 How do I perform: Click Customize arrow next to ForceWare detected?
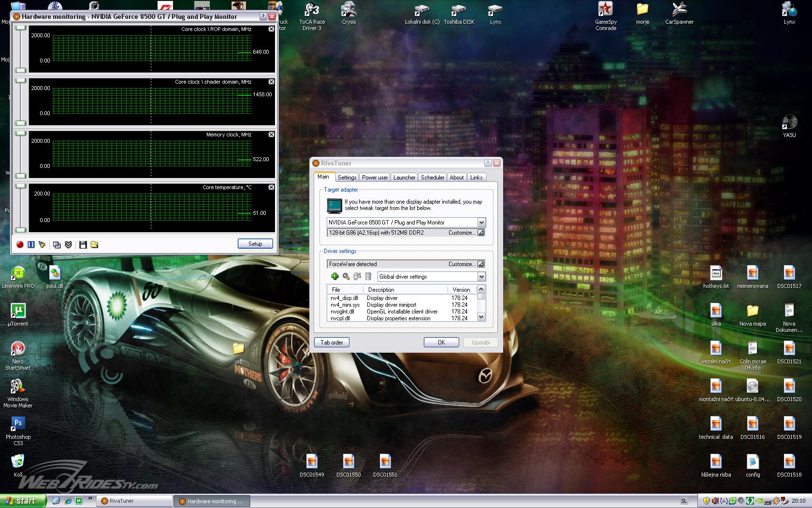tap(481, 264)
